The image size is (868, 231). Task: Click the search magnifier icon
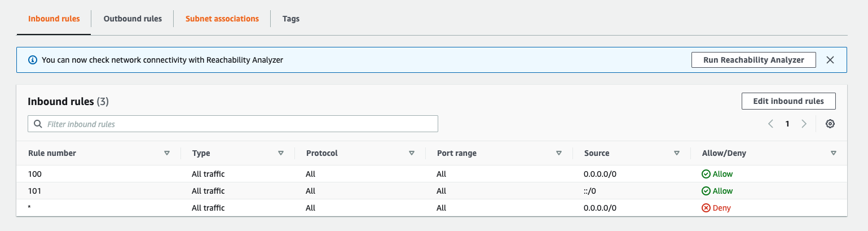38,124
